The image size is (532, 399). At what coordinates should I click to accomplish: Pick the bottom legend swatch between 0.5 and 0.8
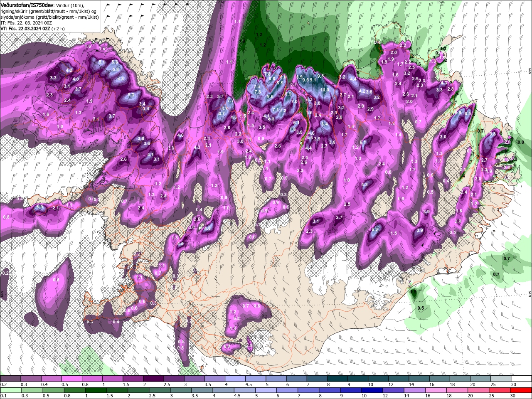tap(54, 390)
